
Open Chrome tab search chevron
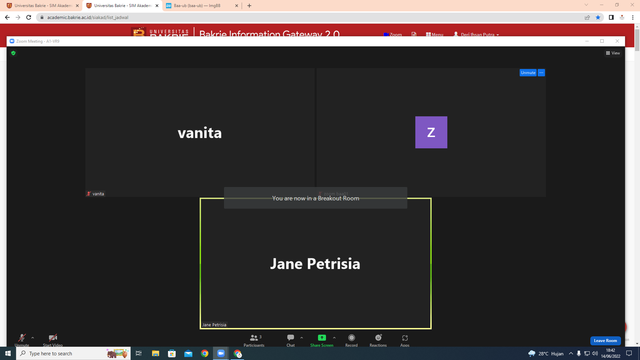[586, 5]
